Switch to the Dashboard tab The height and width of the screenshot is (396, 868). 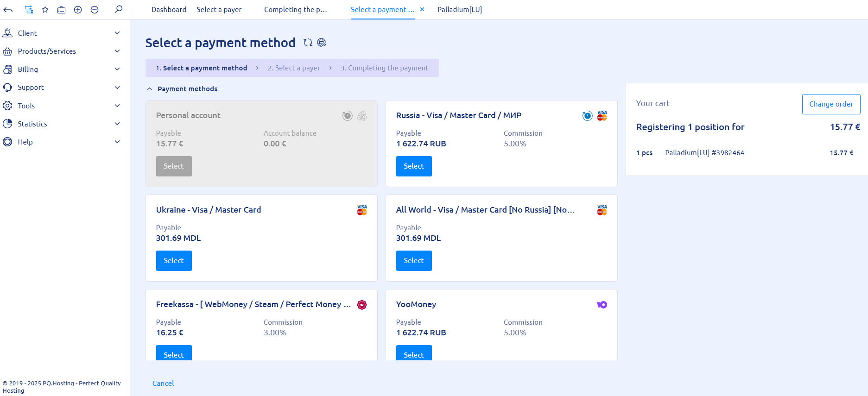tap(169, 10)
